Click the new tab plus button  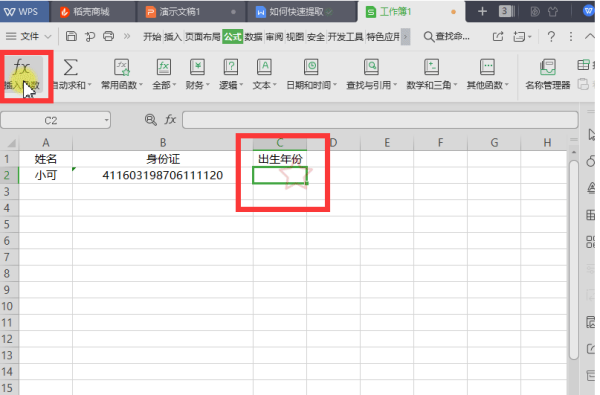pos(482,11)
